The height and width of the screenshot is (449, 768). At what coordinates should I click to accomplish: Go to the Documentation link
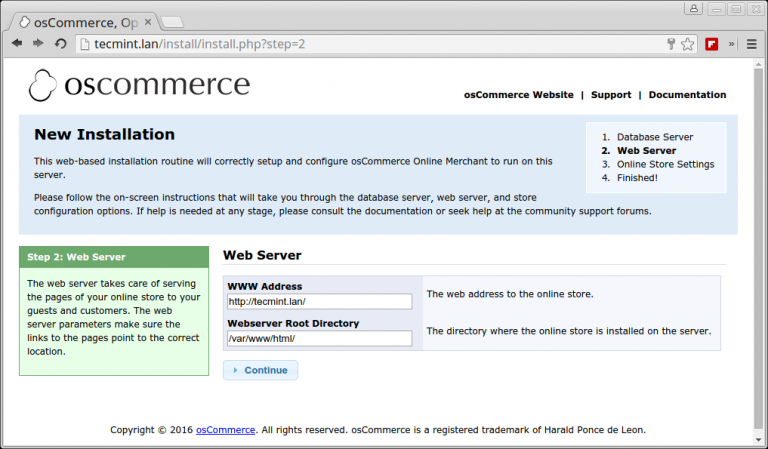pos(687,95)
